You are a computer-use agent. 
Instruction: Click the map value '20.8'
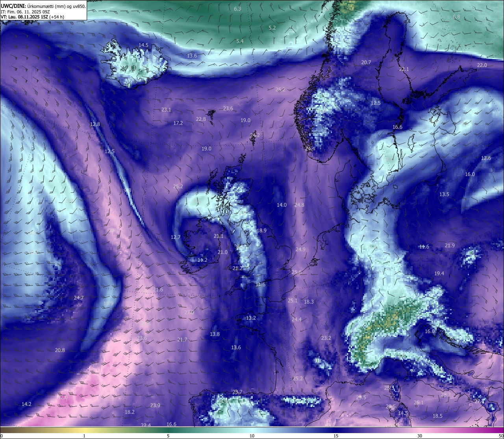pos(60,350)
